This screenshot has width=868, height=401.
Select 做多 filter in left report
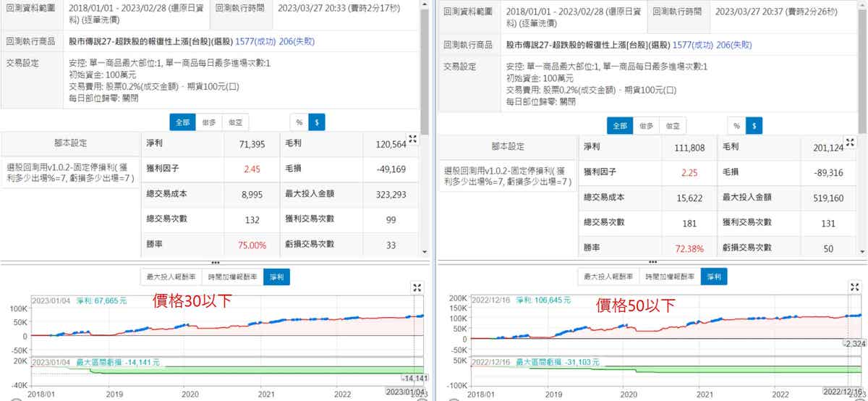pyautogui.click(x=208, y=122)
